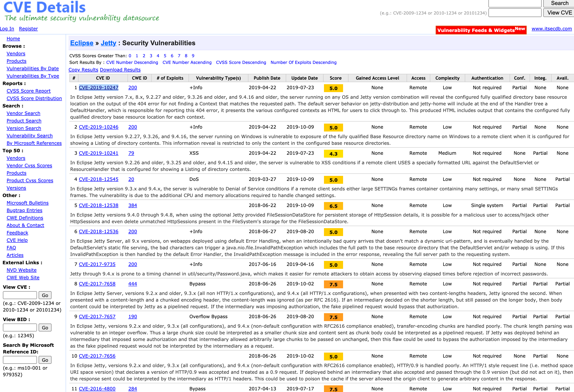Click Go next to View BID
The height and width of the screenshot is (392, 574).
coord(45,327)
